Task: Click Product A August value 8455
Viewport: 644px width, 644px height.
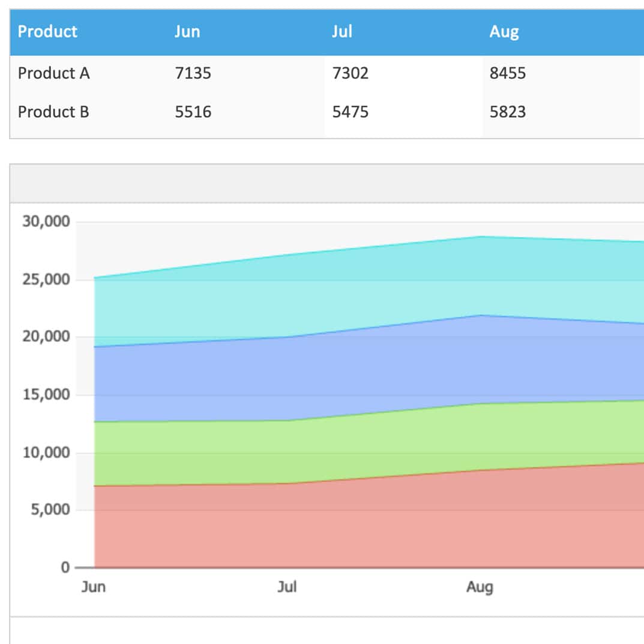Action: tap(508, 73)
